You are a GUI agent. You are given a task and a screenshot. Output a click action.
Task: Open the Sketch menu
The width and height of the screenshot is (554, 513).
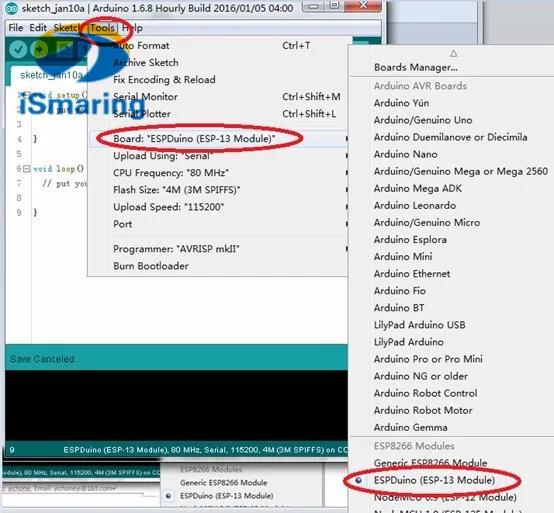point(67,28)
